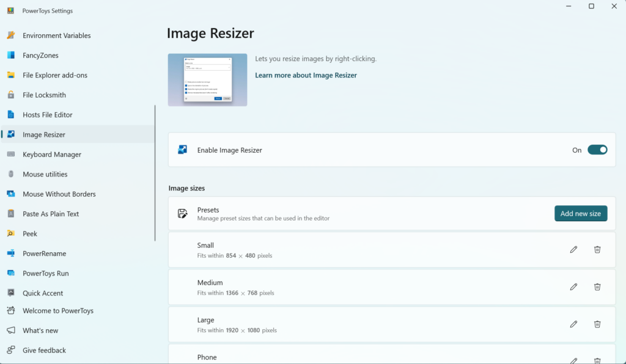
Task: Toggle Enable Image Resizer off
Action: point(597,150)
